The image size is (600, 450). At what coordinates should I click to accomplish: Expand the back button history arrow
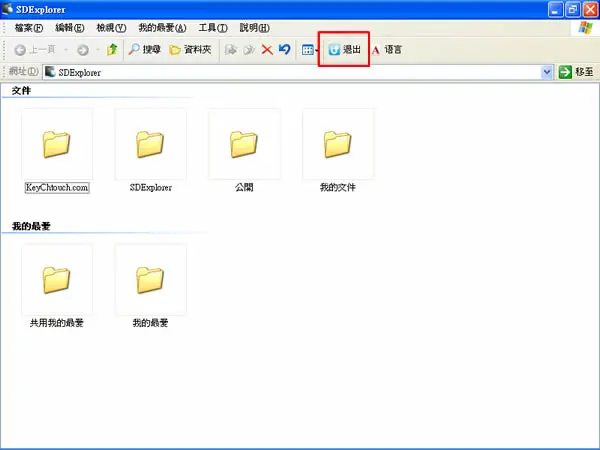coord(66,49)
